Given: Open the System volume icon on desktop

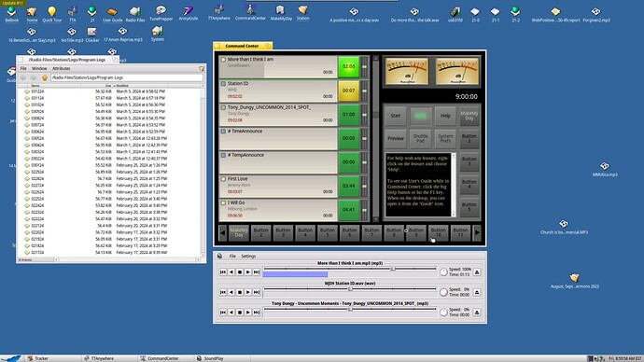Looking at the screenshot, I should [158, 34].
